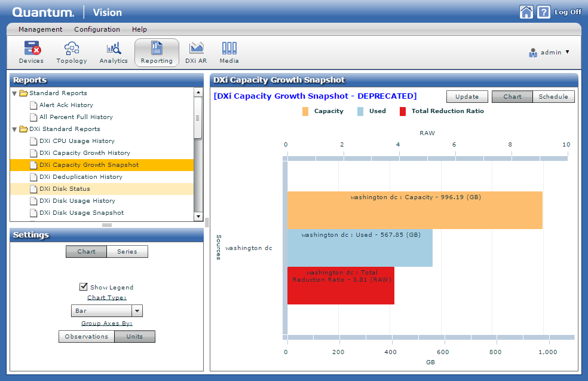The width and height of the screenshot is (588, 381).
Task: Select the Chart view tab in report header
Action: click(x=512, y=96)
